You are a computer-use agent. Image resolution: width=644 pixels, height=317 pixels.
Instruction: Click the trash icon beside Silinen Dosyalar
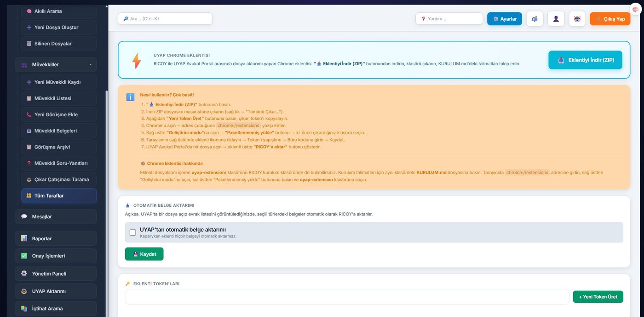tap(29, 44)
